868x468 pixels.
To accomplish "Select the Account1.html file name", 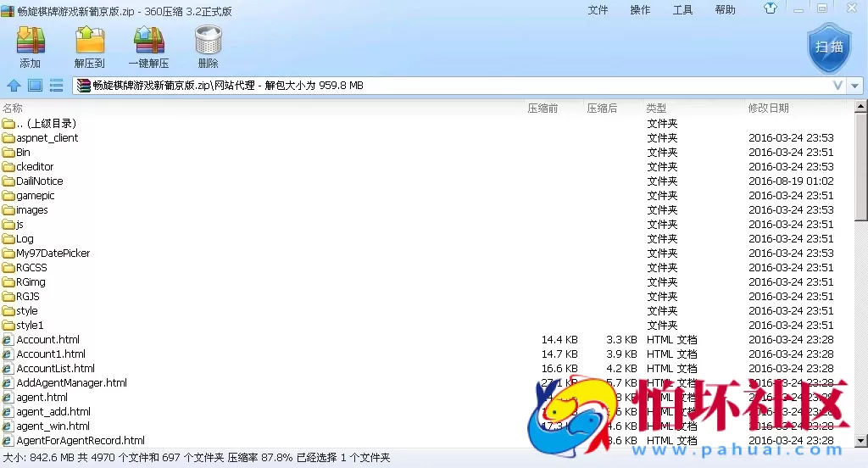I will 51,354.
